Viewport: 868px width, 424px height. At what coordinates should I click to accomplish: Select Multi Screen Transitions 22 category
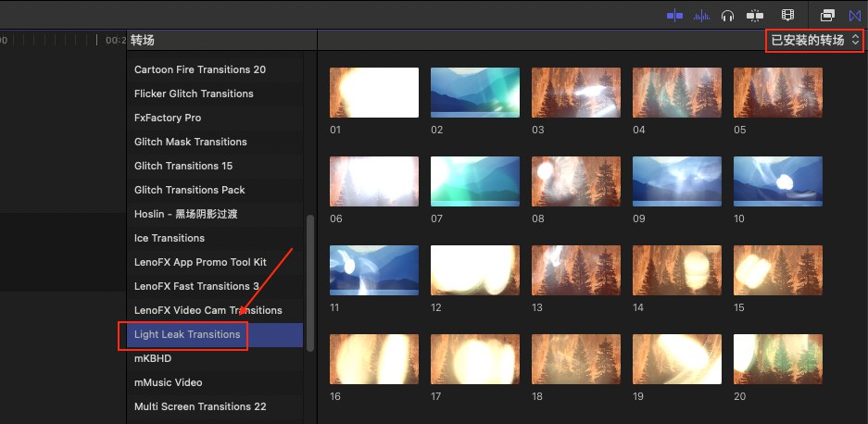[215, 406]
